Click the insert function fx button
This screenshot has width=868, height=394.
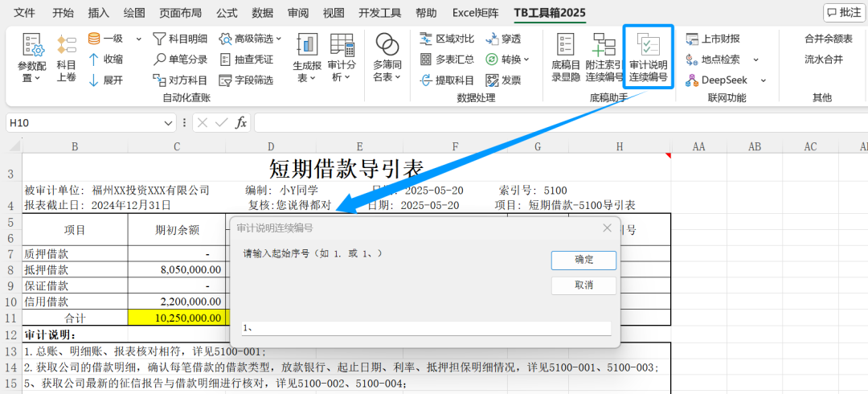click(x=241, y=123)
